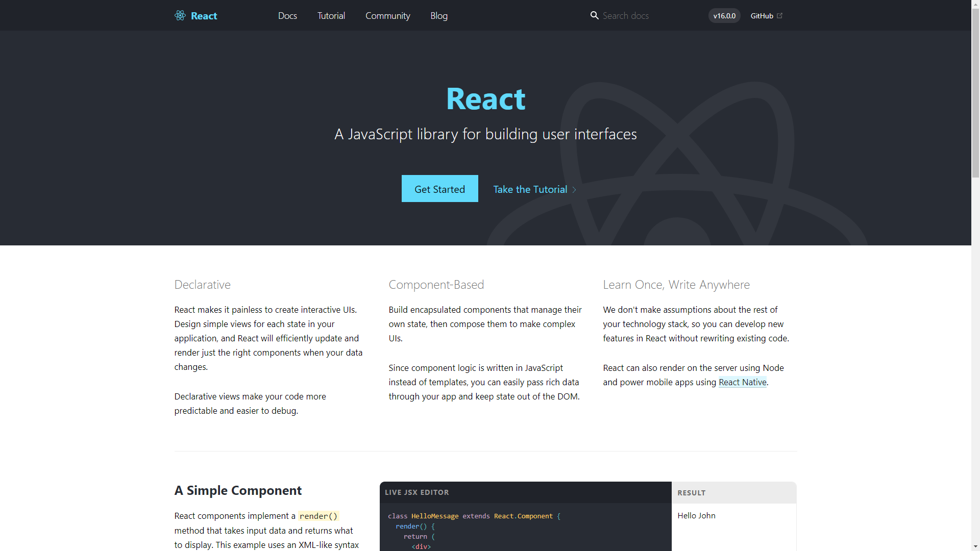This screenshot has height=551, width=980.
Task: Go to the Community page
Action: (387, 16)
